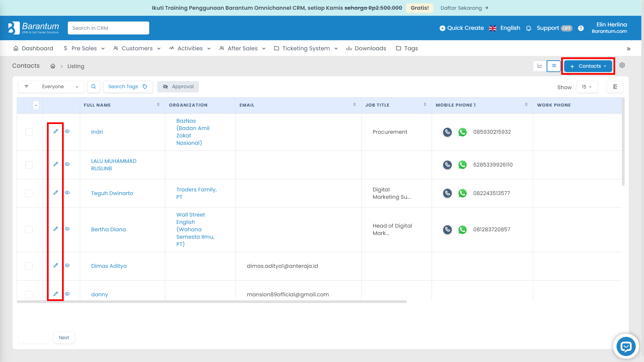This screenshot has width=644, height=362.
Task: Open the Show 15 rows dropdown
Action: [587, 87]
